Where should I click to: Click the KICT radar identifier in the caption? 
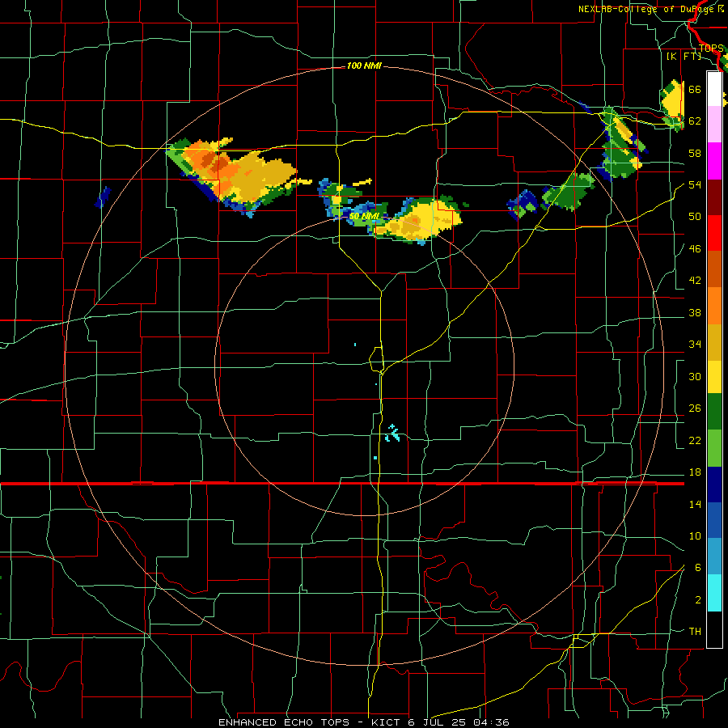(x=385, y=722)
